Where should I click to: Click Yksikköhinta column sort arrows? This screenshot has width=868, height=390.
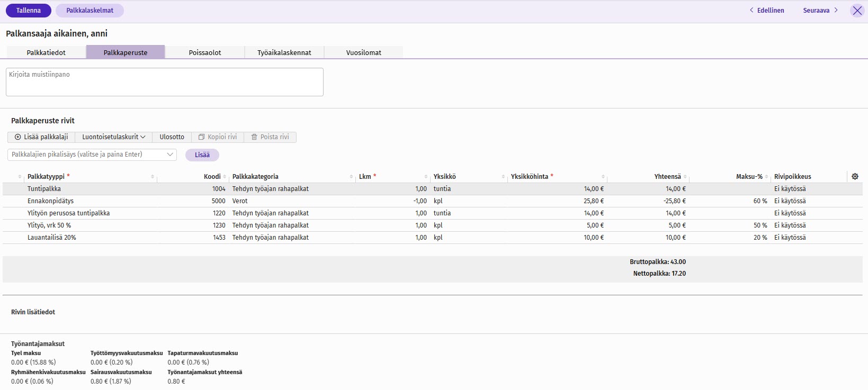coord(603,177)
